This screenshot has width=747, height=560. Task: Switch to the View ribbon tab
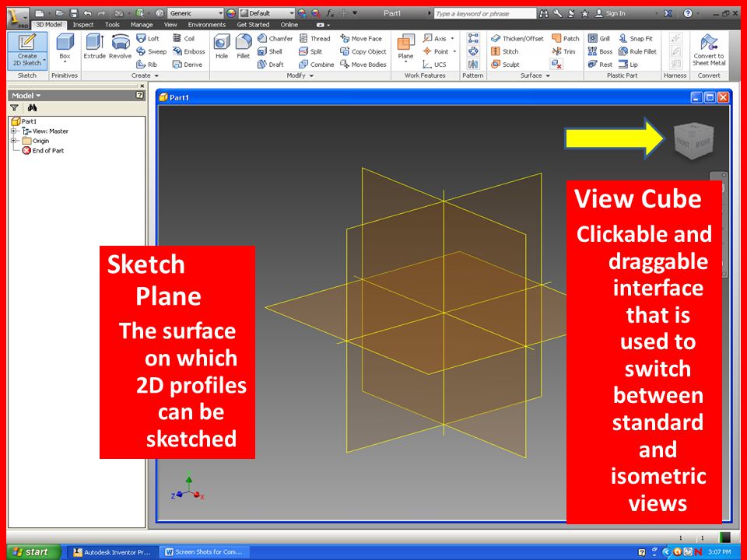(x=170, y=25)
